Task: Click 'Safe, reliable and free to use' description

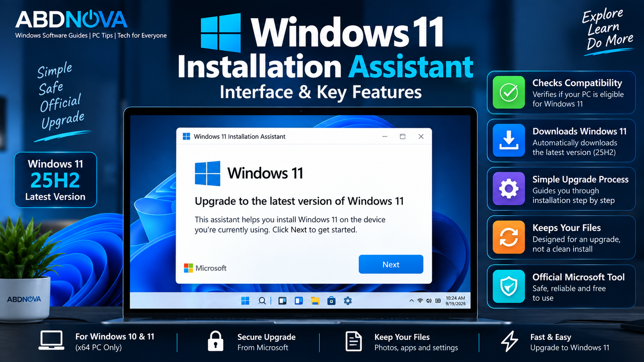Action: [x=569, y=293]
